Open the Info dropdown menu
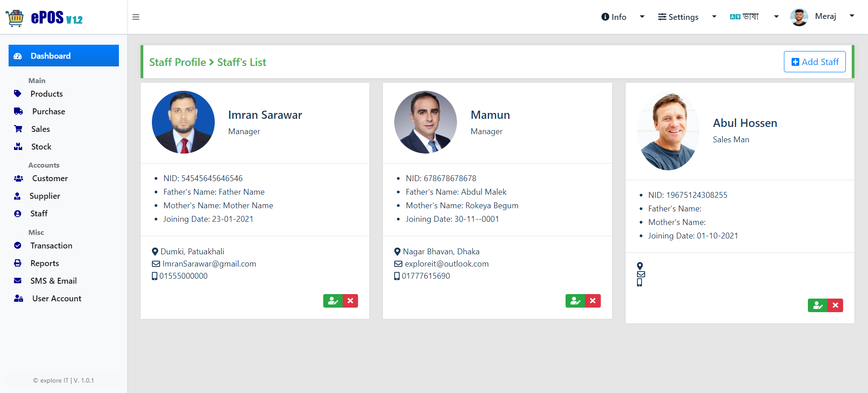This screenshot has width=868, height=393. (x=623, y=17)
